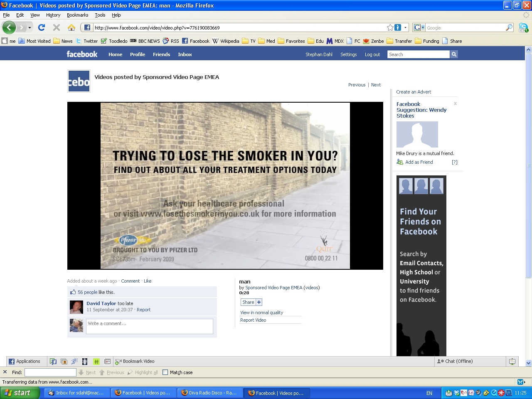Go to the browser Home page icon
This screenshot has height=399, width=532.
(x=71, y=28)
